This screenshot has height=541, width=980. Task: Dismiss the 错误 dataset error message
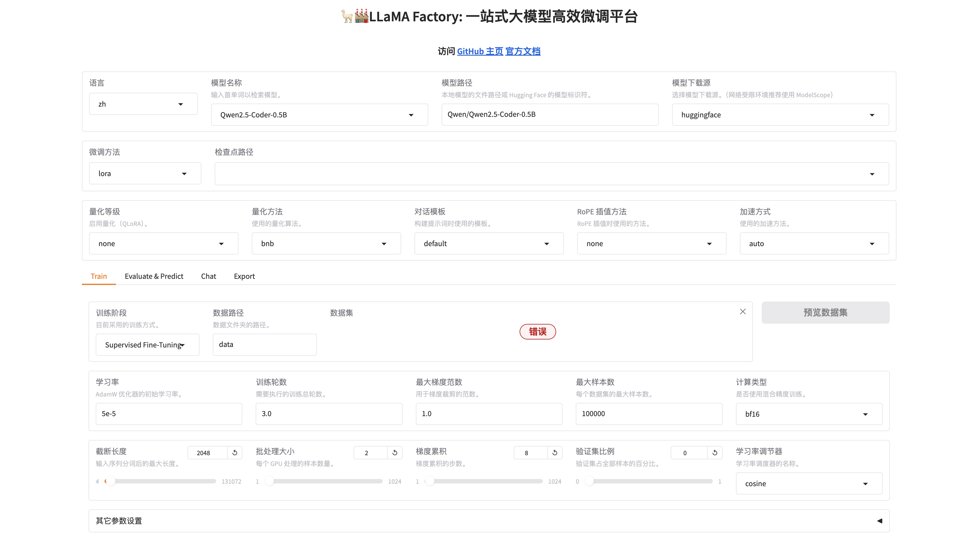point(742,312)
